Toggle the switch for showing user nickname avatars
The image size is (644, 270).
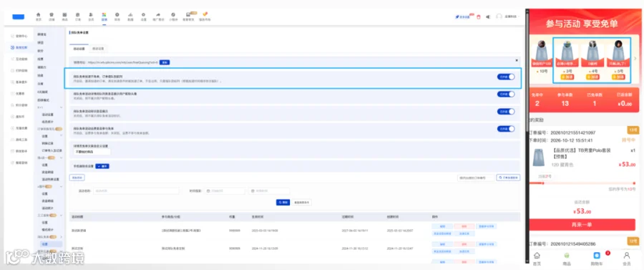(x=506, y=94)
